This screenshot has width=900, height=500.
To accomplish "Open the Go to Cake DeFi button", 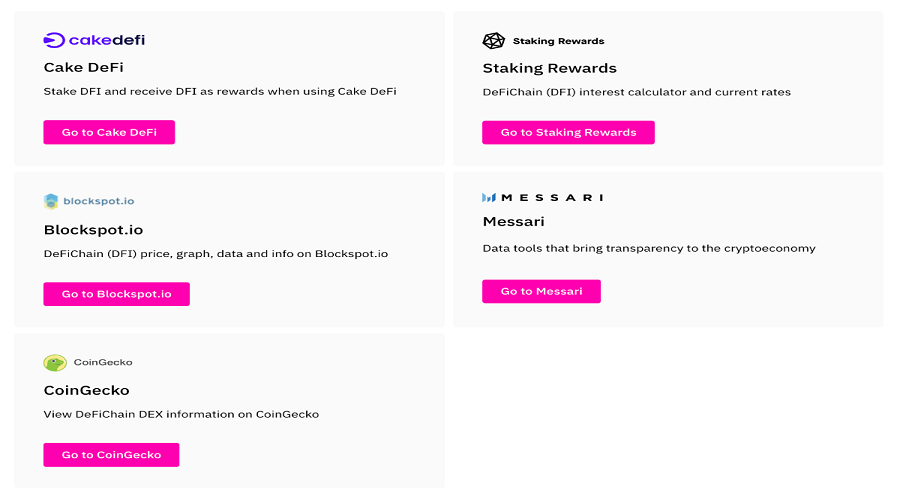I will coord(109,132).
